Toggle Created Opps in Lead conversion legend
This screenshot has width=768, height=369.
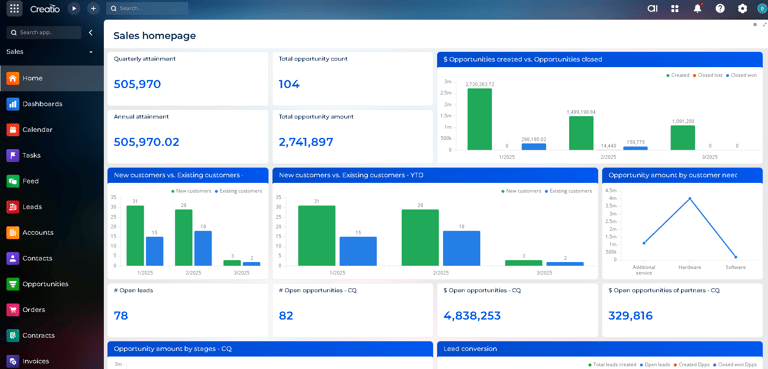(x=691, y=365)
